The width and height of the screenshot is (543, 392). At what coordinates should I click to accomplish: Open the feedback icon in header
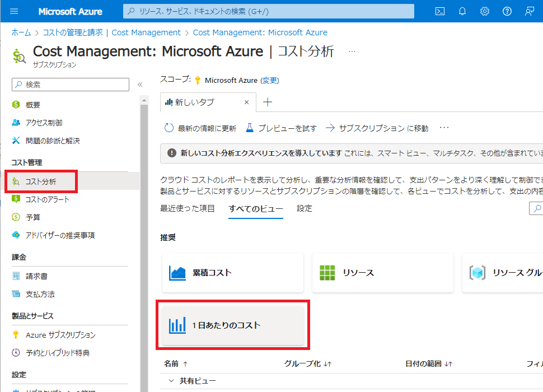click(529, 11)
